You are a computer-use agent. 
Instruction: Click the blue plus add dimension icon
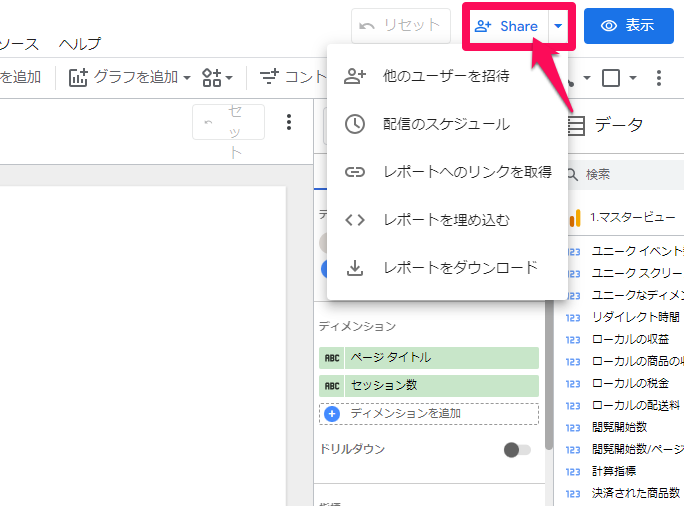coord(332,414)
